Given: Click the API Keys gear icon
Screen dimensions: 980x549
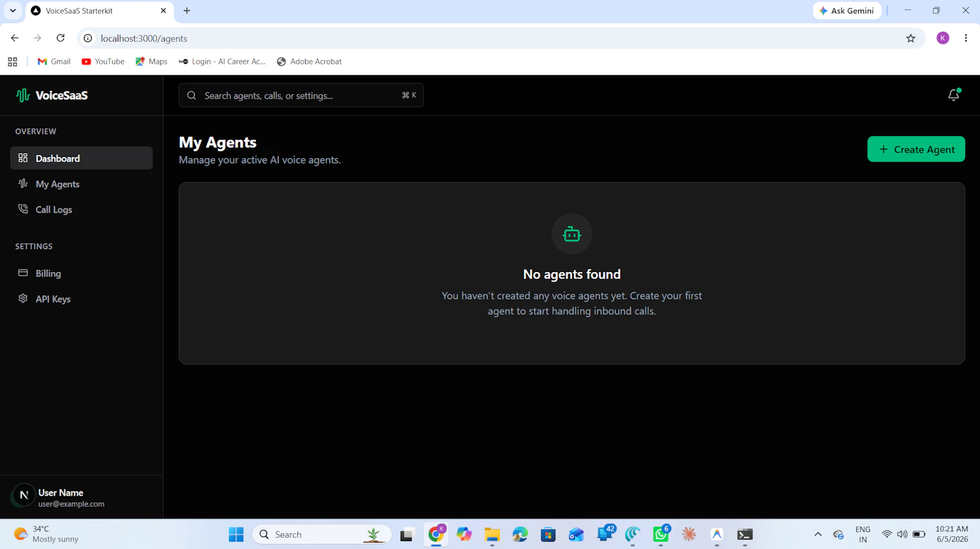Looking at the screenshot, I should pyautogui.click(x=23, y=298).
